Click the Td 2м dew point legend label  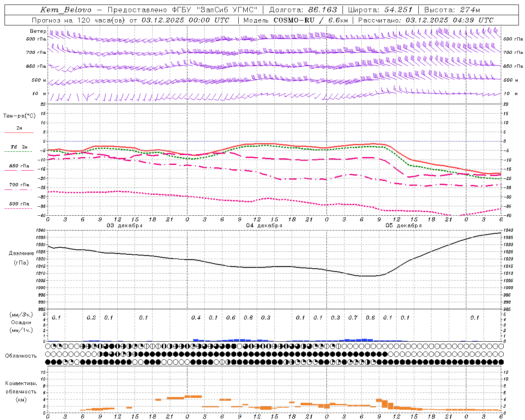(19, 147)
